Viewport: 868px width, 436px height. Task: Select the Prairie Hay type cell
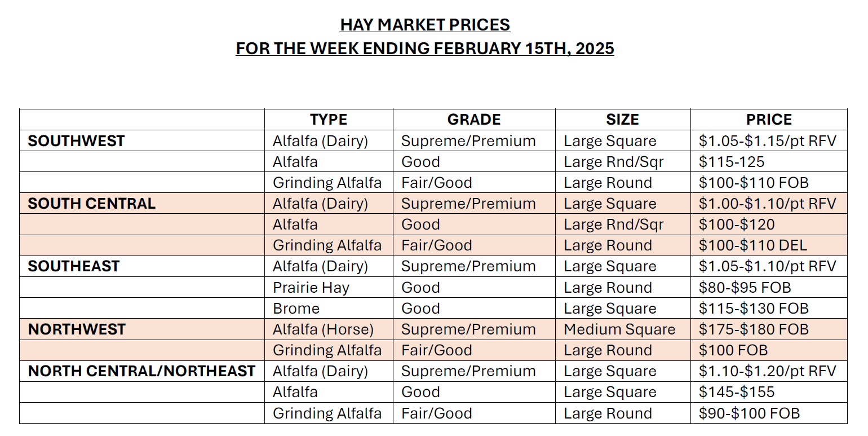pyautogui.click(x=311, y=288)
